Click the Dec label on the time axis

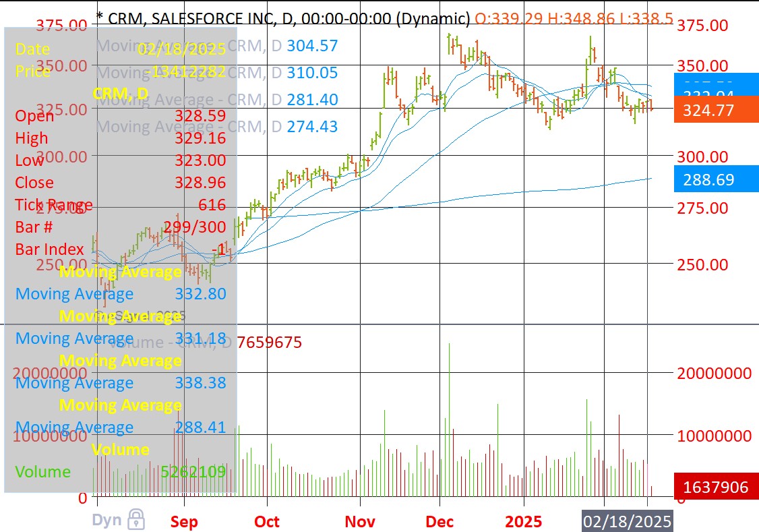439,521
